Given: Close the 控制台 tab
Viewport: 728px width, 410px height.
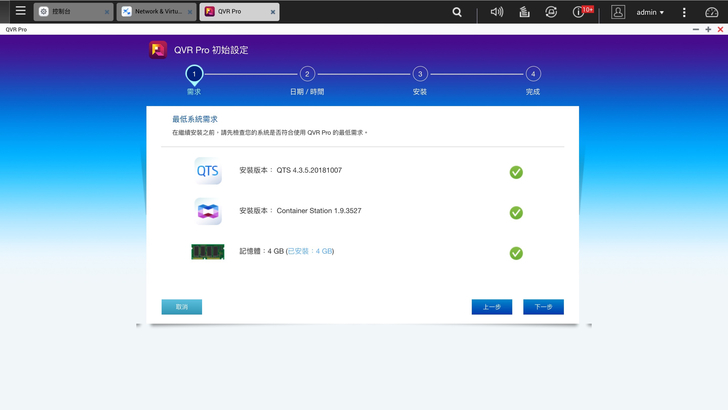Looking at the screenshot, I should point(107,12).
